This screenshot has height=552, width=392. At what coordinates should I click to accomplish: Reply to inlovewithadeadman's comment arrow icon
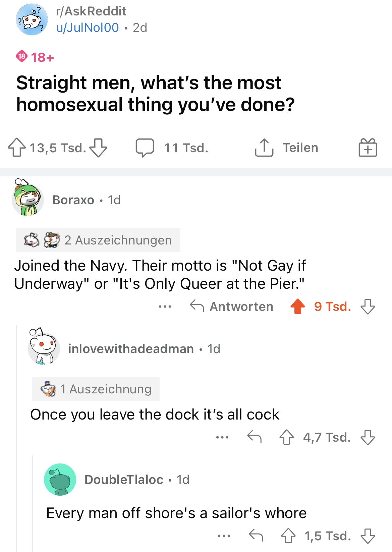pos(254,437)
